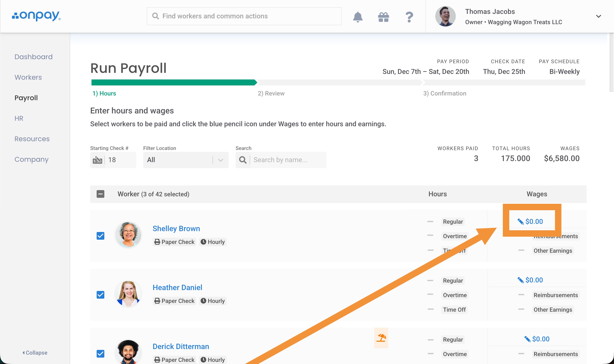This screenshot has width=614, height=364.
Task: Click Derick Ditterman's time off umbrella icon
Action: [381, 338]
